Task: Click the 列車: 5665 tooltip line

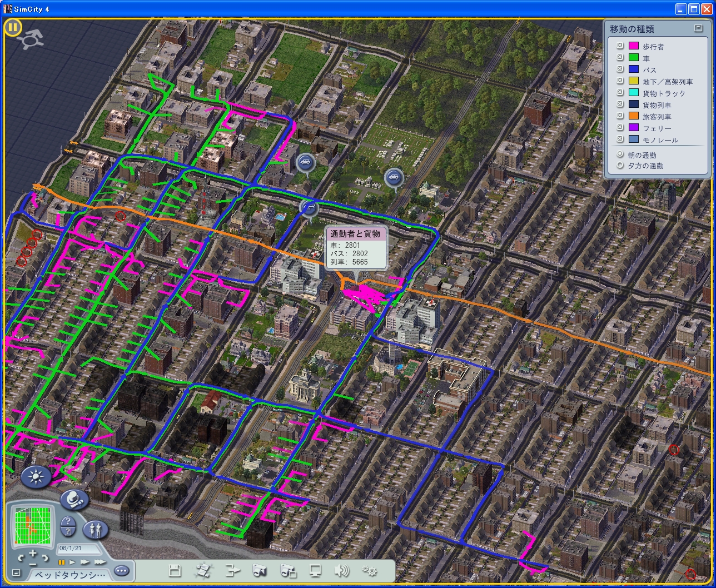Action: (x=349, y=262)
